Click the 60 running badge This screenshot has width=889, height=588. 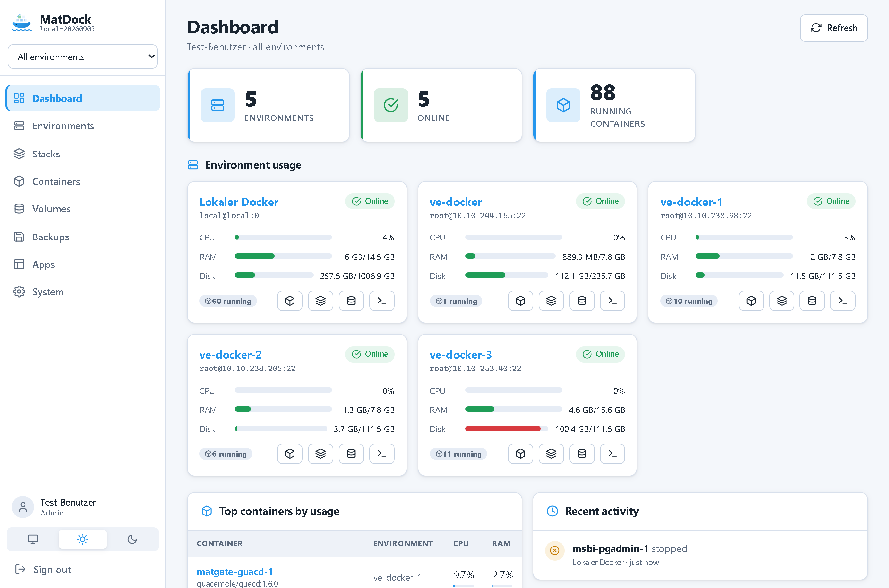click(x=228, y=301)
